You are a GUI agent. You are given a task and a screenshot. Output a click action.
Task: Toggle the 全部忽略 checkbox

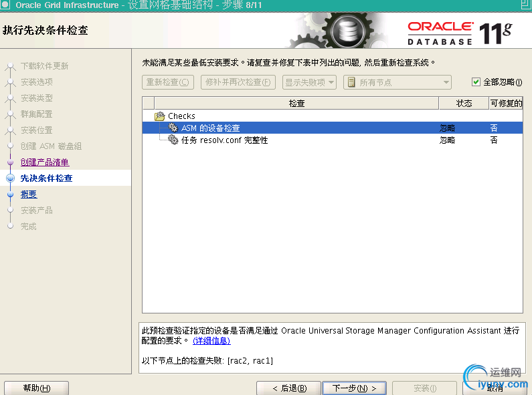point(476,82)
